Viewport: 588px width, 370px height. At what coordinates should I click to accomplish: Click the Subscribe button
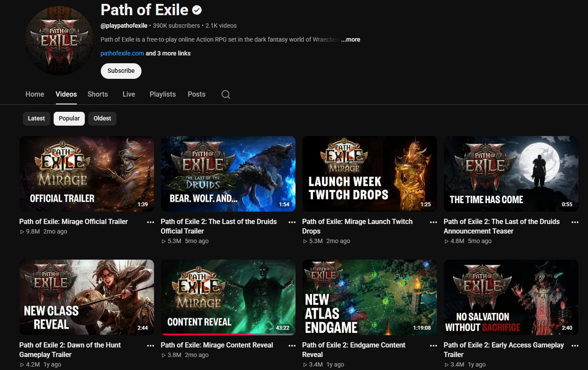pyautogui.click(x=121, y=71)
